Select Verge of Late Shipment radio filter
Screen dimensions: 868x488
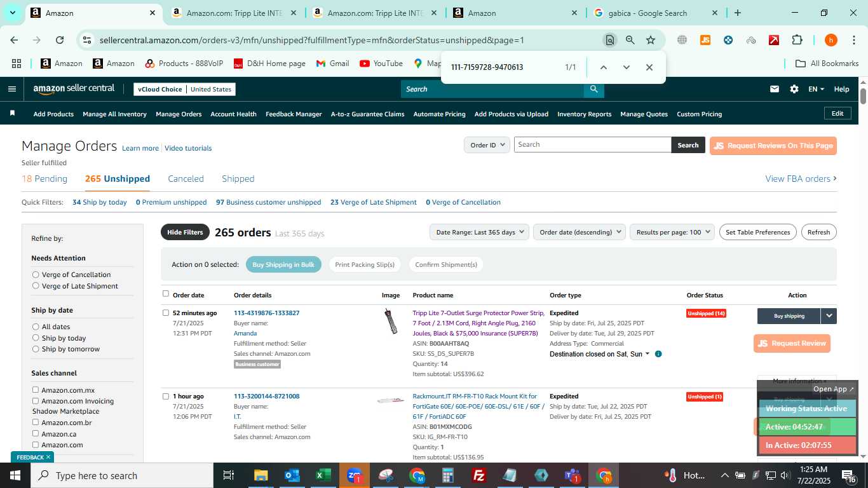click(36, 286)
